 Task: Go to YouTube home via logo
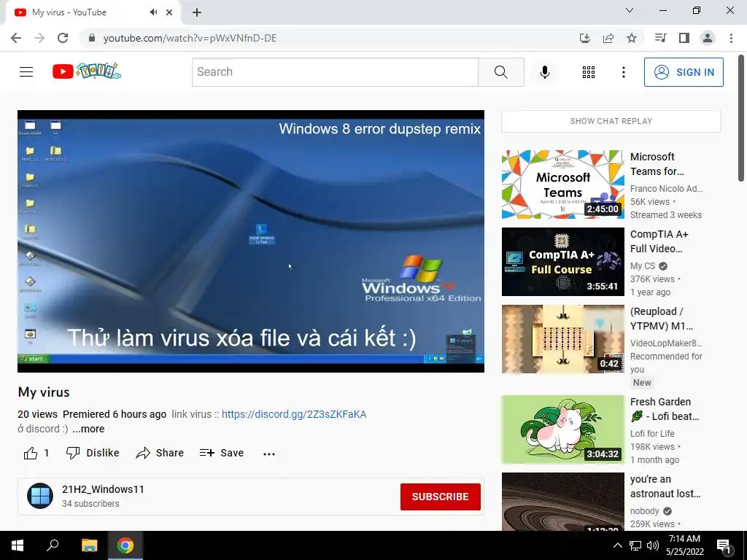coord(87,71)
